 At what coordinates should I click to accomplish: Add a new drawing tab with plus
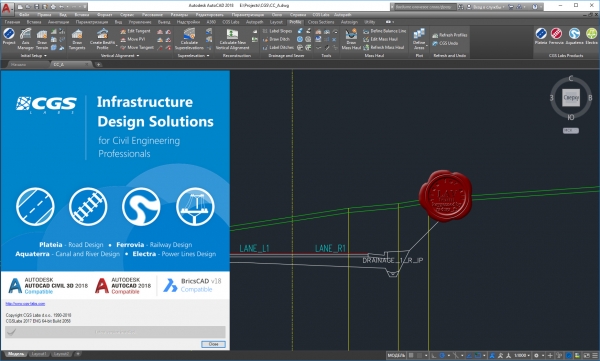(98, 65)
